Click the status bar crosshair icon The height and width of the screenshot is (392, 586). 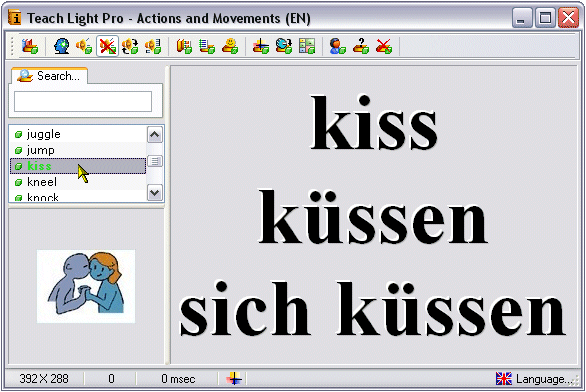pos(234,379)
